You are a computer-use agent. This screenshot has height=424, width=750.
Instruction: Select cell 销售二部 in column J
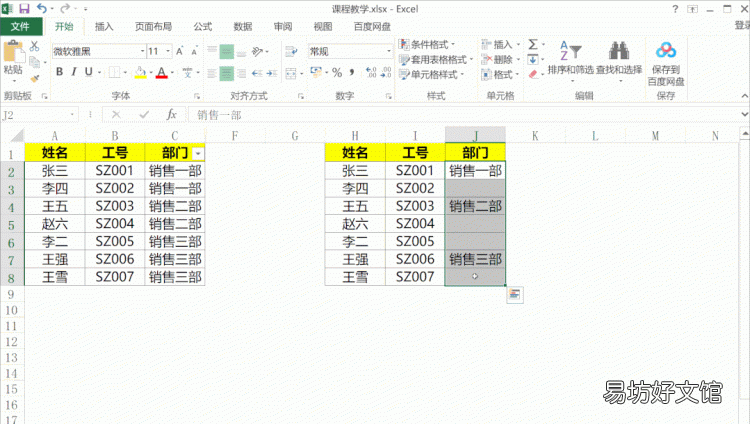(x=475, y=206)
